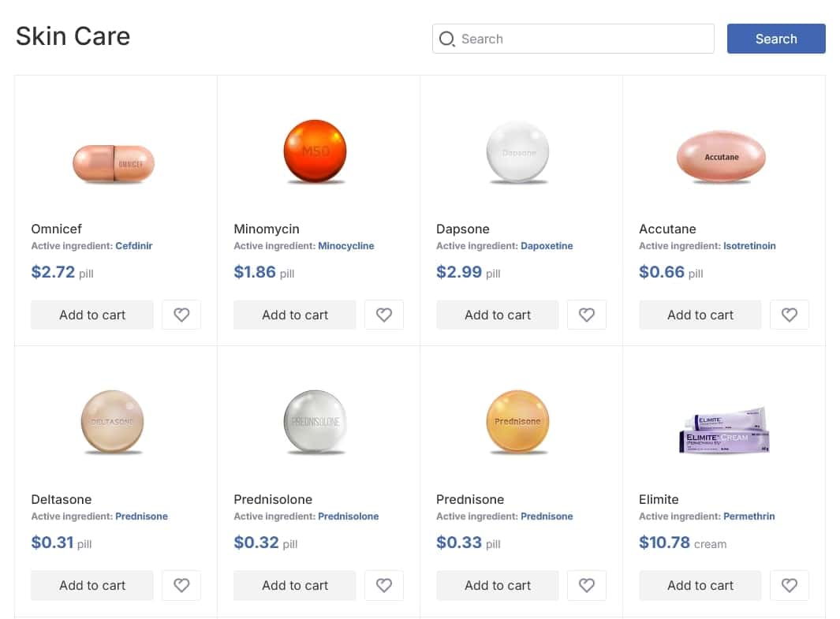The height and width of the screenshot is (619, 840).
Task: Click the heart icon for Omnicef
Action: (x=181, y=315)
